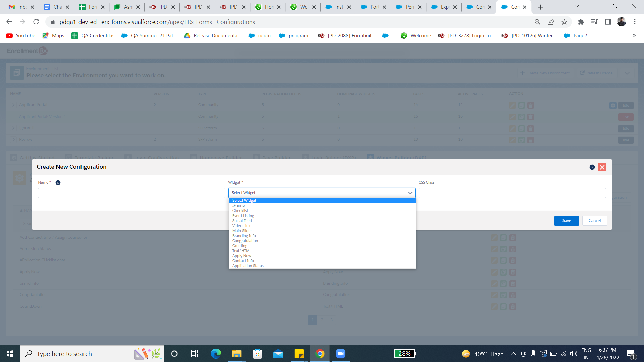This screenshot has width=644, height=362.
Task: Open the browser zoom magnifier icon
Action: [537, 22]
